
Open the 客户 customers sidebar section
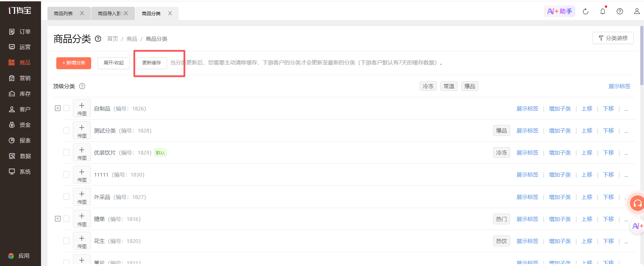20,109
